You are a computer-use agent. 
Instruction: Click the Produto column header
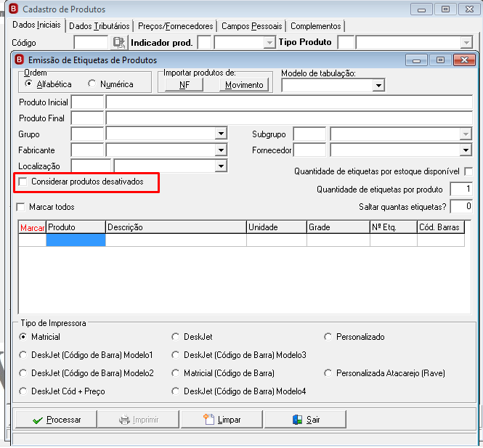[76, 227]
